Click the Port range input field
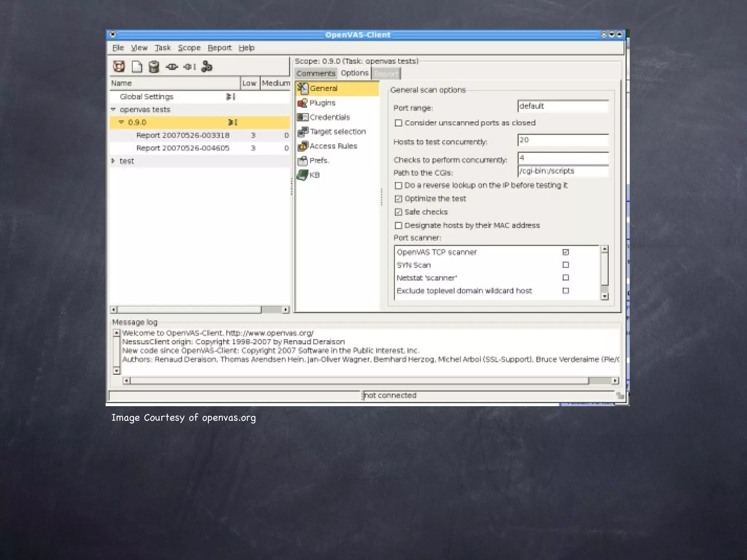 [x=562, y=106]
